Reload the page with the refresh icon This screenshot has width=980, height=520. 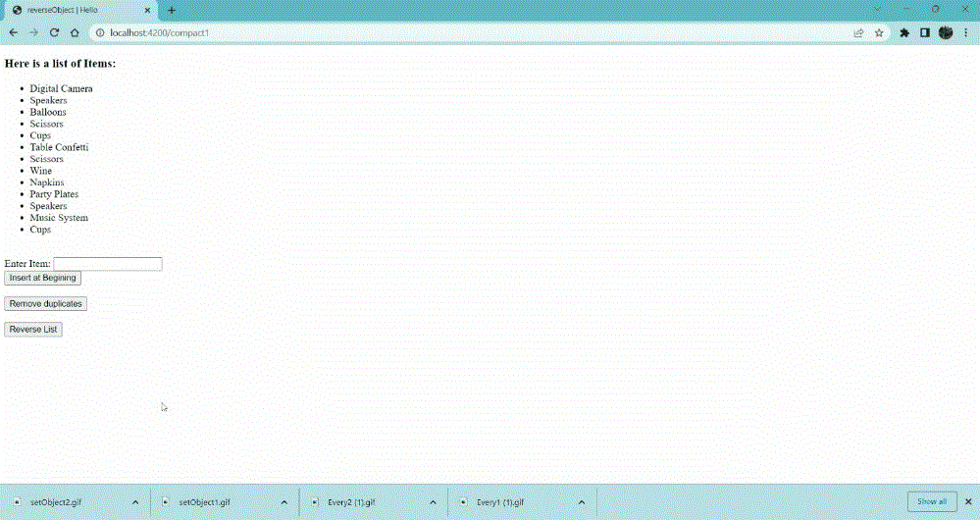(54, 32)
